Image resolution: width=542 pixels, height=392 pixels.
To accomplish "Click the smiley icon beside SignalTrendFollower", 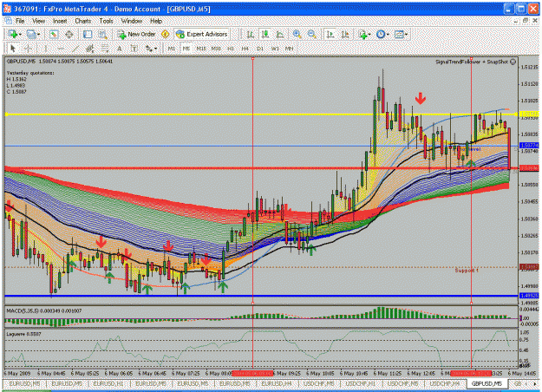I will [x=513, y=62].
